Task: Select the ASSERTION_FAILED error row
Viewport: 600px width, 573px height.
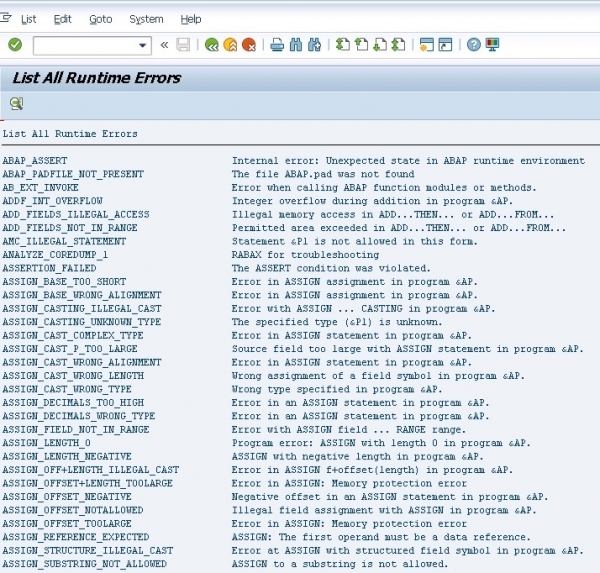Action: [49, 269]
